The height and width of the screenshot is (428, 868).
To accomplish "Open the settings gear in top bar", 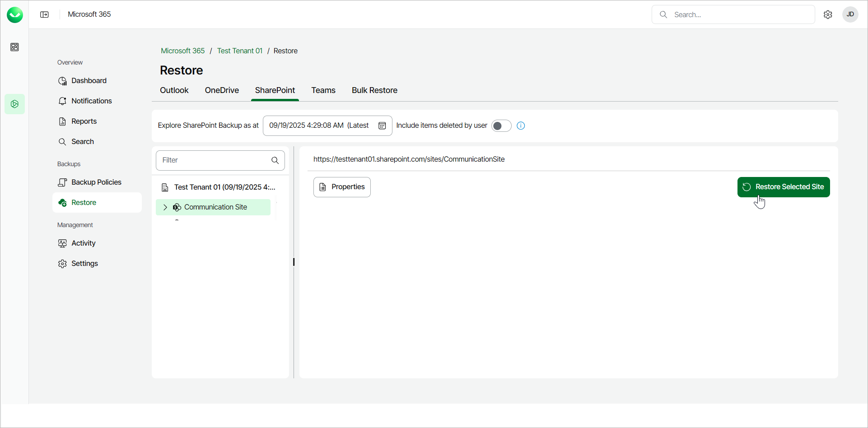I will pyautogui.click(x=828, y=14).
